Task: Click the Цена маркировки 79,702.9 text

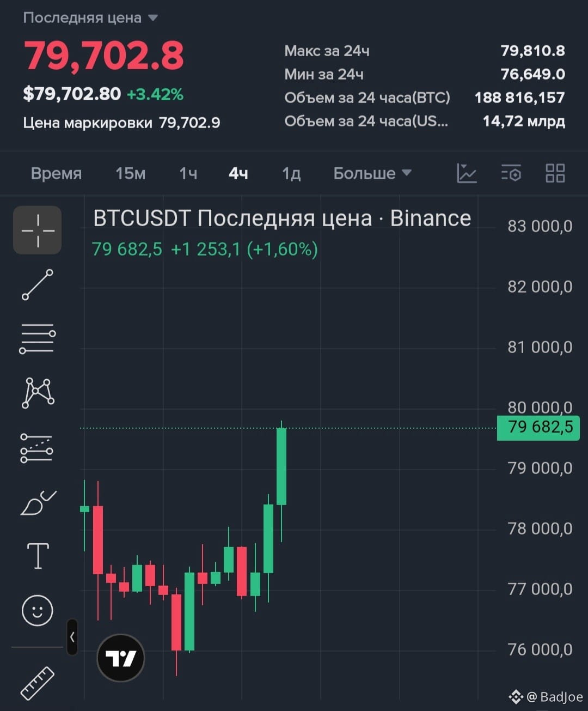Action: point(121,123)
